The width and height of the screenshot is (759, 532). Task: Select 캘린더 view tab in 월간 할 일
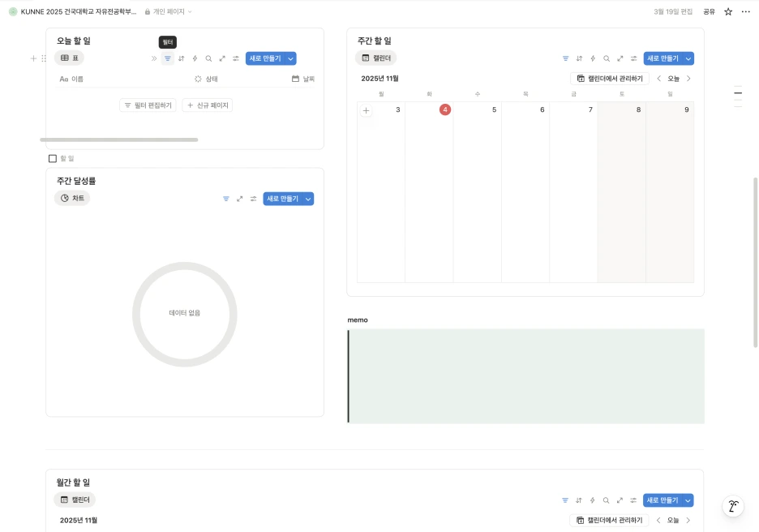(75, 500)
